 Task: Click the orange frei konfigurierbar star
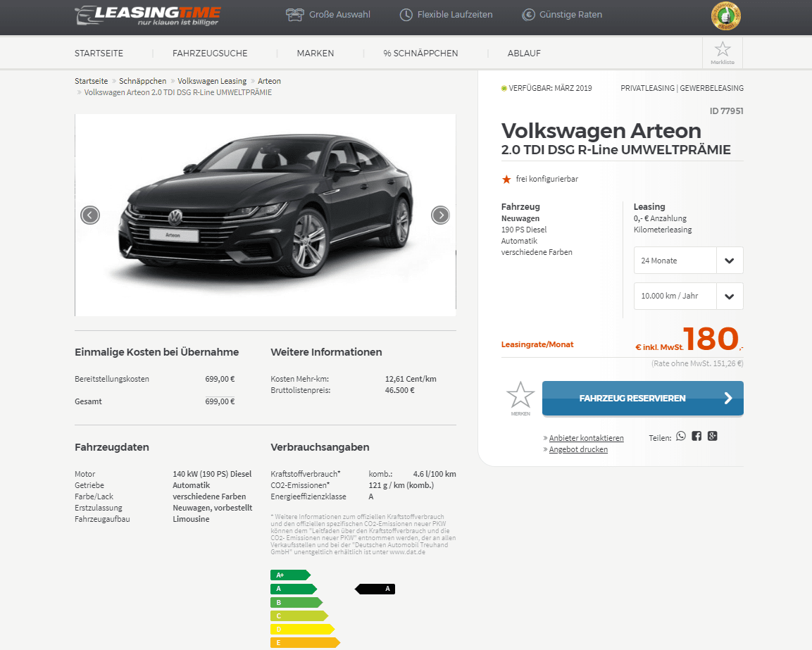tap(506, 179)
